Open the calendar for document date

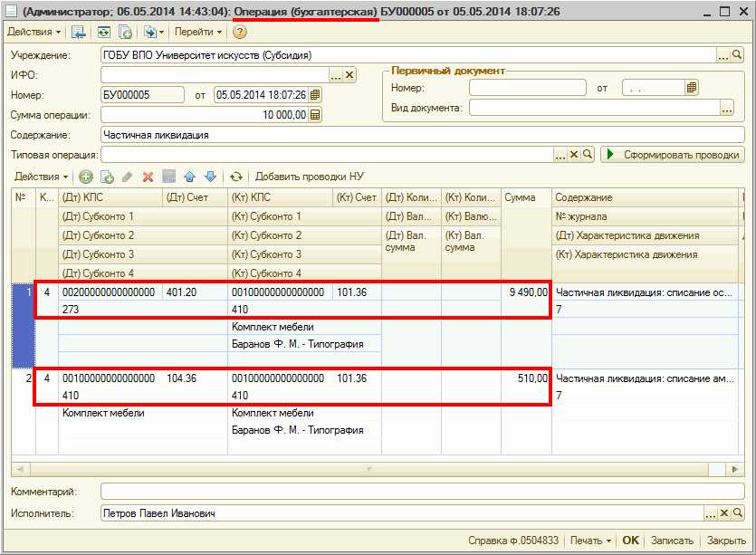pos(315,95)
